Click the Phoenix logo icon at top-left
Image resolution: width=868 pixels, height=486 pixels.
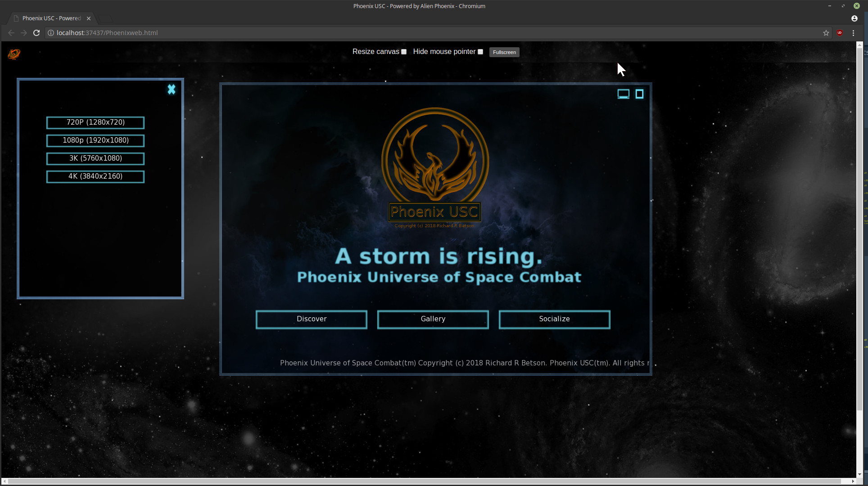click(14, 54)
